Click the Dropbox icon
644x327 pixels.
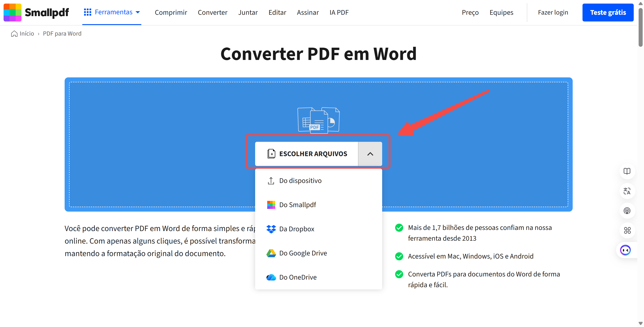271,229
